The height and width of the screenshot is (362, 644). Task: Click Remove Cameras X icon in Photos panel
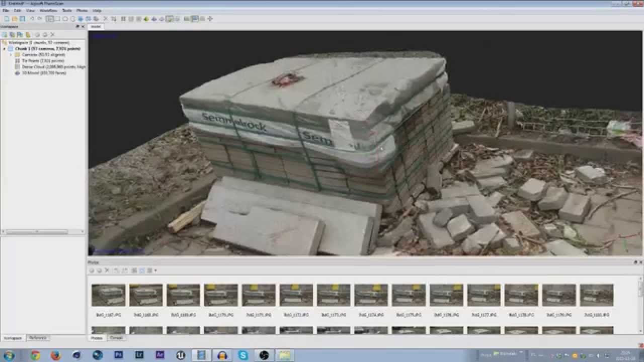click(x=107, y=270)
